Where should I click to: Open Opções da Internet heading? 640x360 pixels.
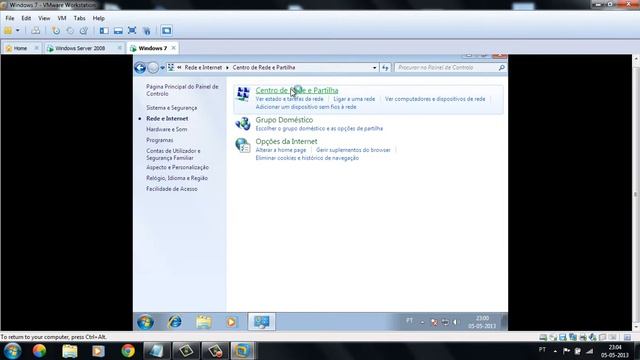pos(286,142)
